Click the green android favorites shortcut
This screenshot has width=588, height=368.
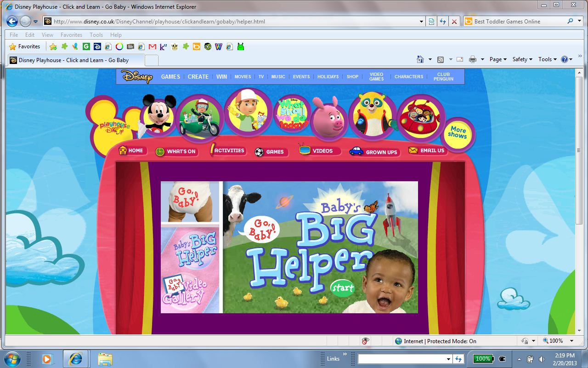pyautogui.click(x=241, y=46)
